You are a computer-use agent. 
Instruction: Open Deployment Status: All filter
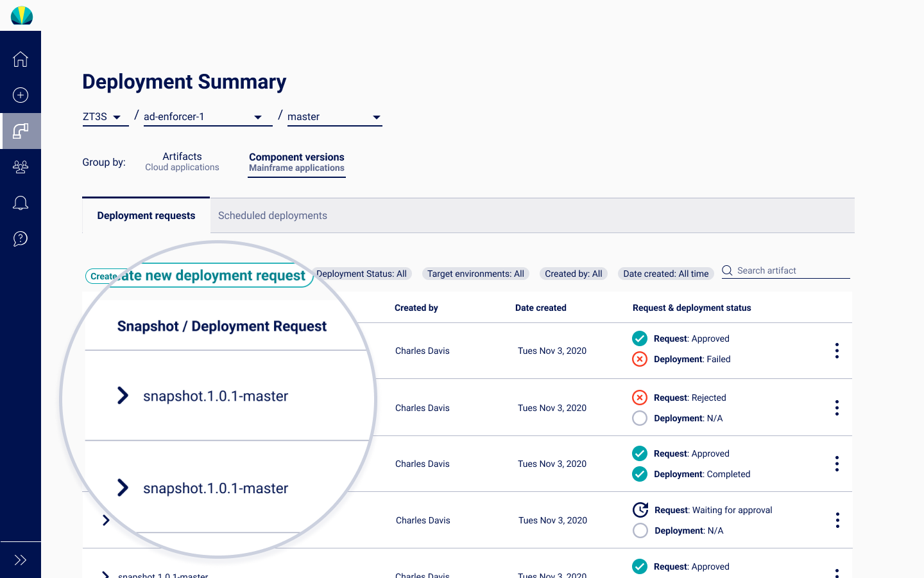[363, 274]
